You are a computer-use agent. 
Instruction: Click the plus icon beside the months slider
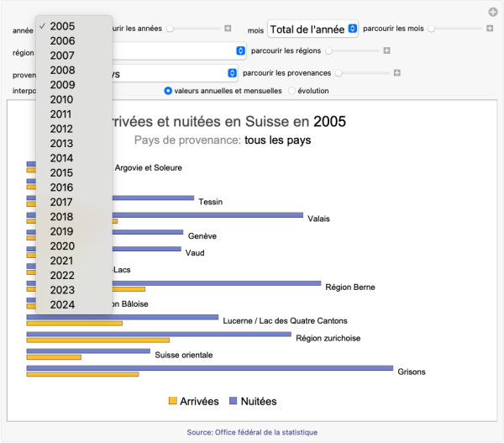click(490, 29)
